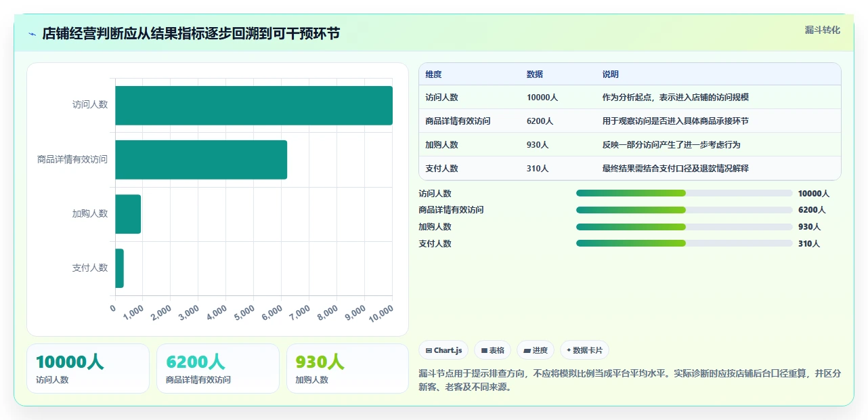Click the 支付人数 progress bar

click(x=684, y=244)
